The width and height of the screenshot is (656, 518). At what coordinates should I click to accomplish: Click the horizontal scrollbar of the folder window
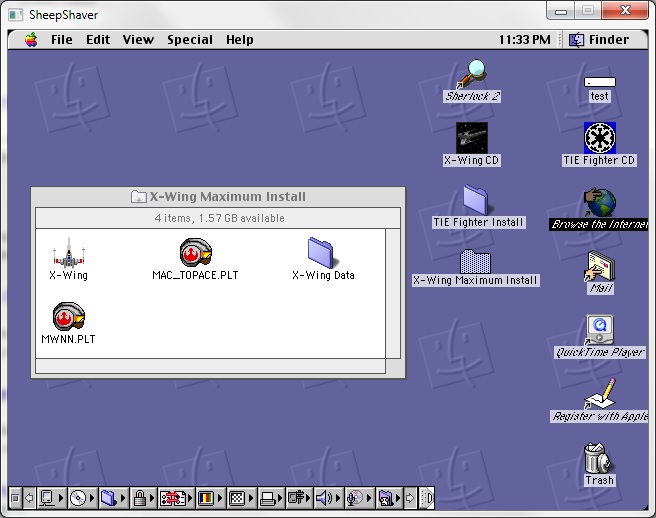(210, 366)
